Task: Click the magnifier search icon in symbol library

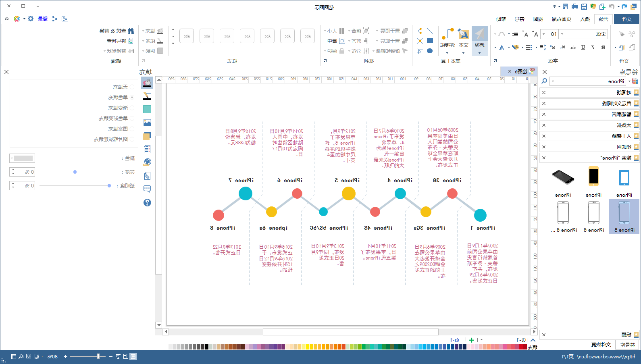Action: (544, 81)
